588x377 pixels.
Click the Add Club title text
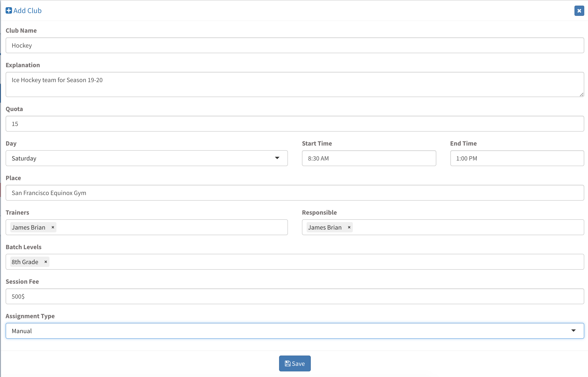click(28, 10)
